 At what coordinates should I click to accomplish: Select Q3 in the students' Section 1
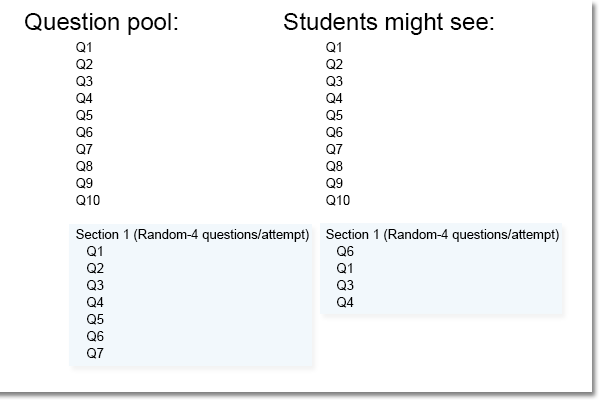[x=345, y=285]
